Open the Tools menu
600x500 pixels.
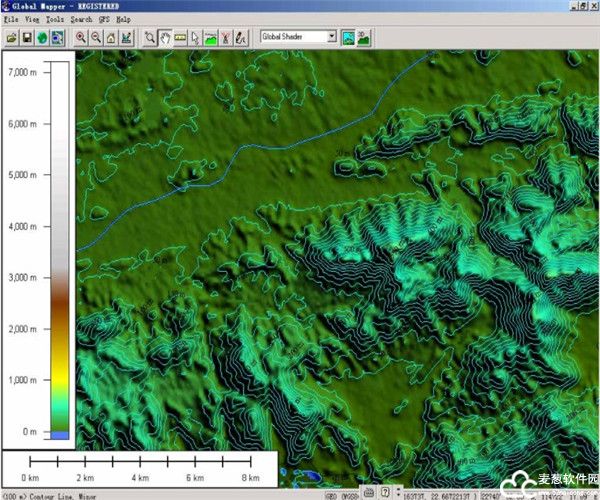tap(55, 19)
